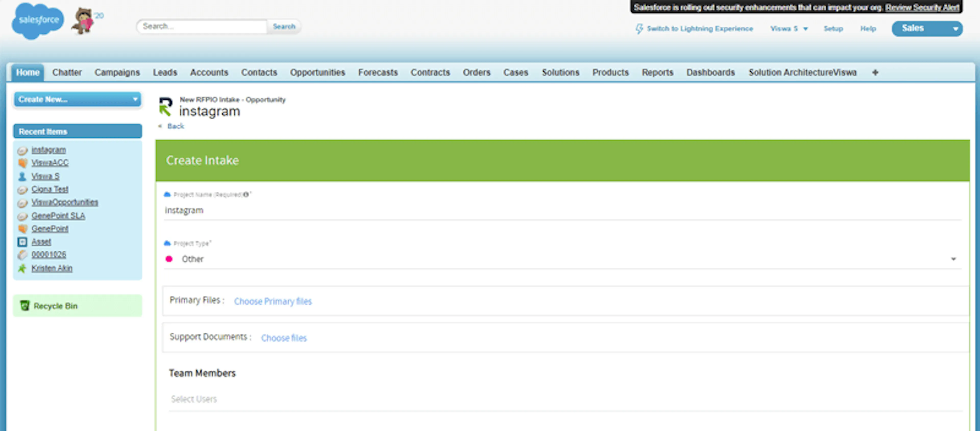Click the Asset item icon in Recent Items

pyautogui.click(x=22, y=242)
